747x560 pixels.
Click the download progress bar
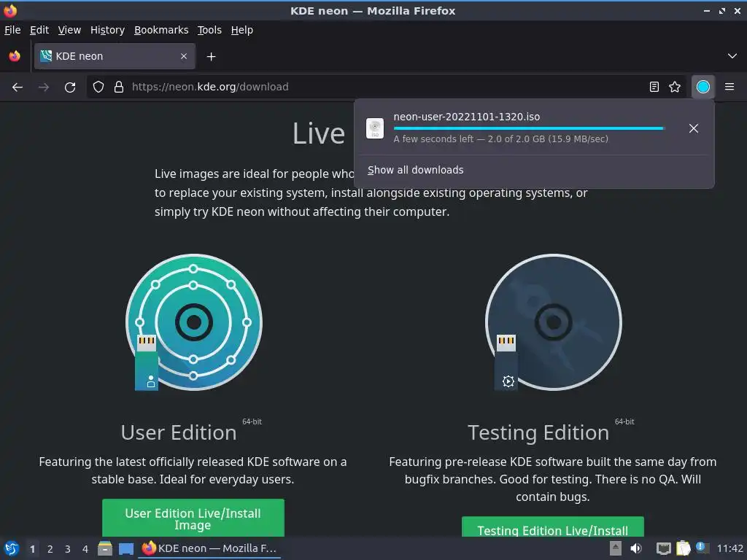point(529,128)
